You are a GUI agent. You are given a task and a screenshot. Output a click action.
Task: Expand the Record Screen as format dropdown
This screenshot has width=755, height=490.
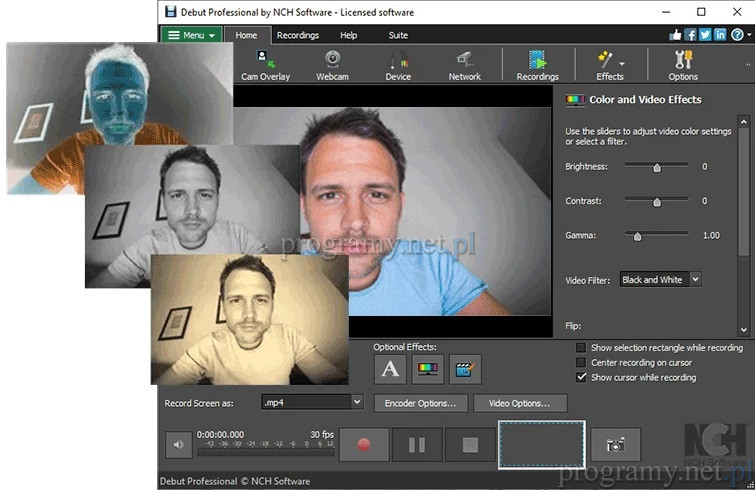pos(311,402)
